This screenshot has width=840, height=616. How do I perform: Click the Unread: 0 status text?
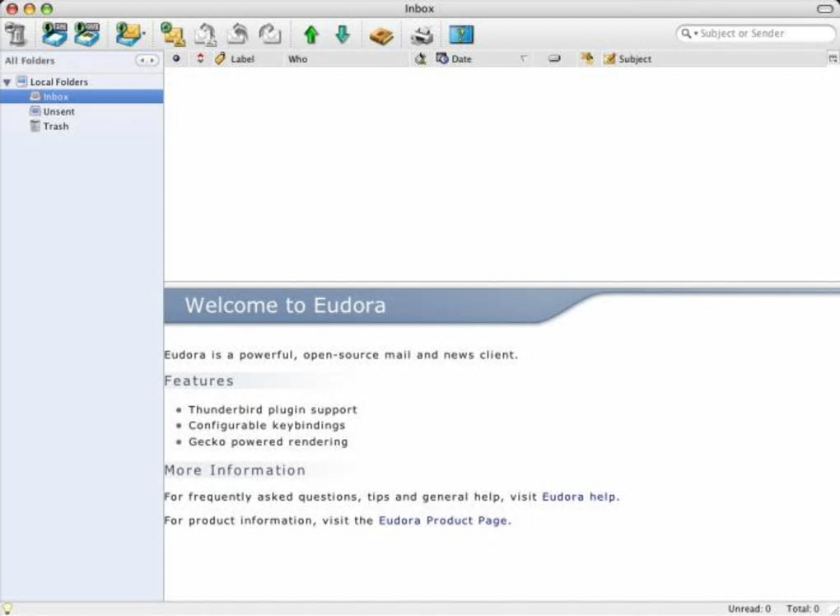coord(749,609)
